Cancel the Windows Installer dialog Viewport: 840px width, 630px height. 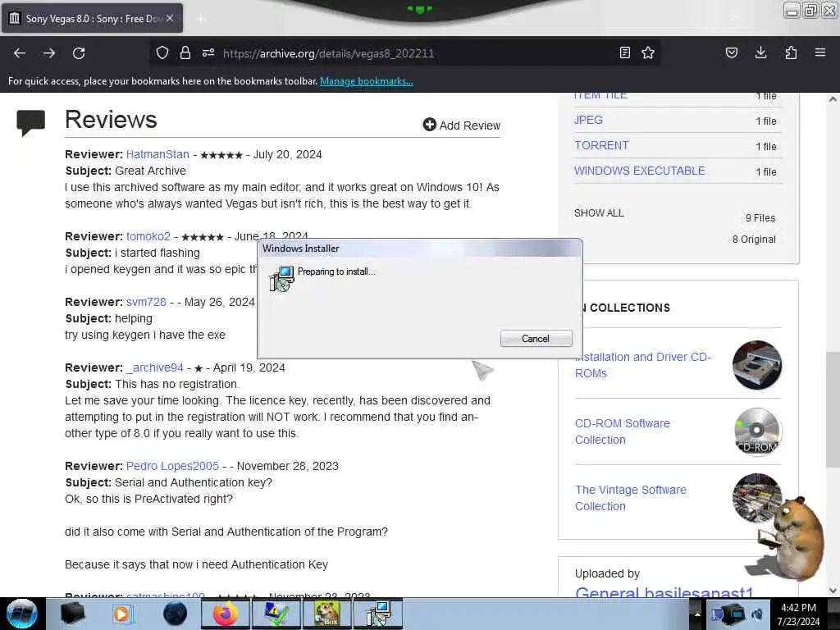click(x=536, y=339)
